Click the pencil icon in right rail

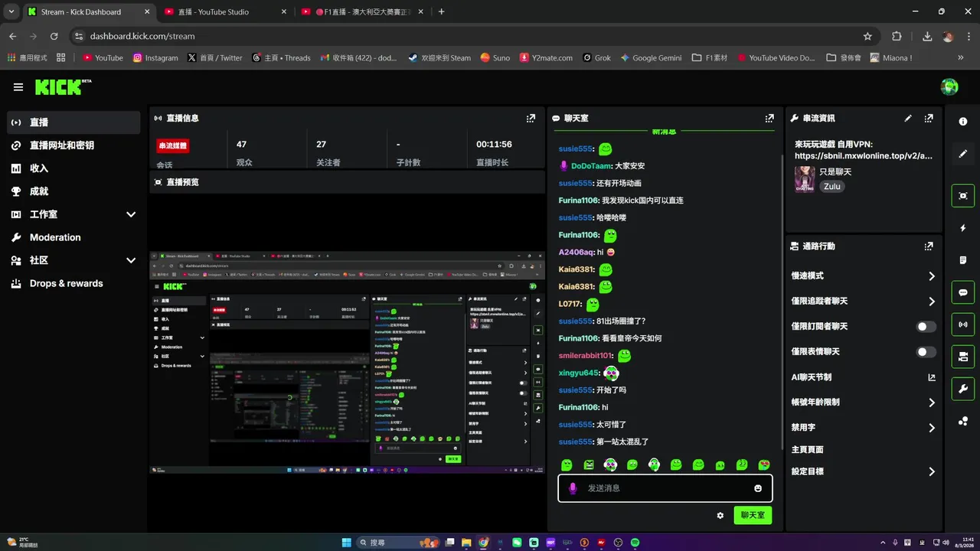point(963,154)
